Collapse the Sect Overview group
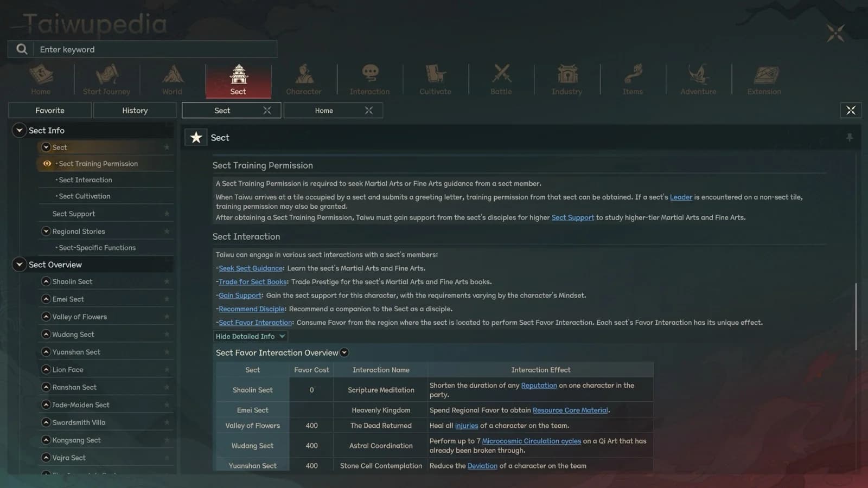 (19, 265)
